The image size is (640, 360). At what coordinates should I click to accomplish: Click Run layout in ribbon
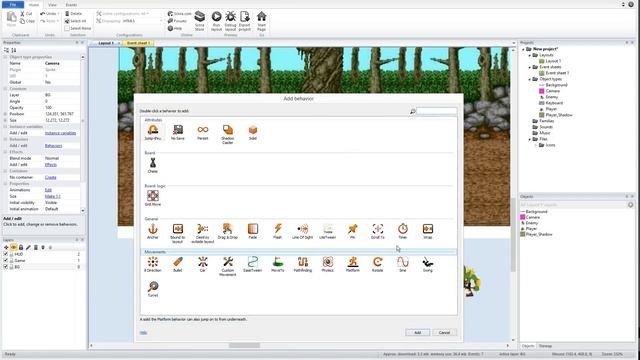click(216, 21)
